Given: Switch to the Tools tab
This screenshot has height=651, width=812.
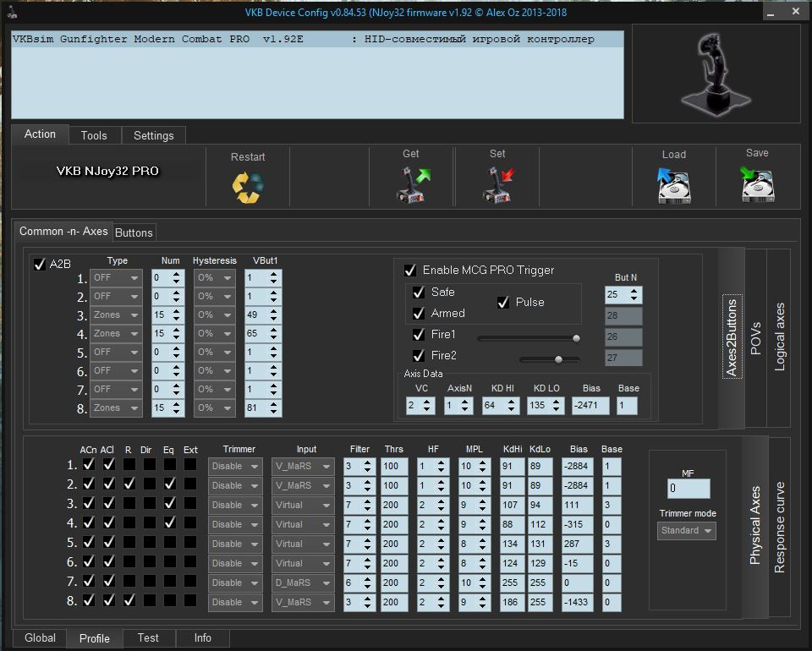Looking at the screenshot, I should coord(94,135).
